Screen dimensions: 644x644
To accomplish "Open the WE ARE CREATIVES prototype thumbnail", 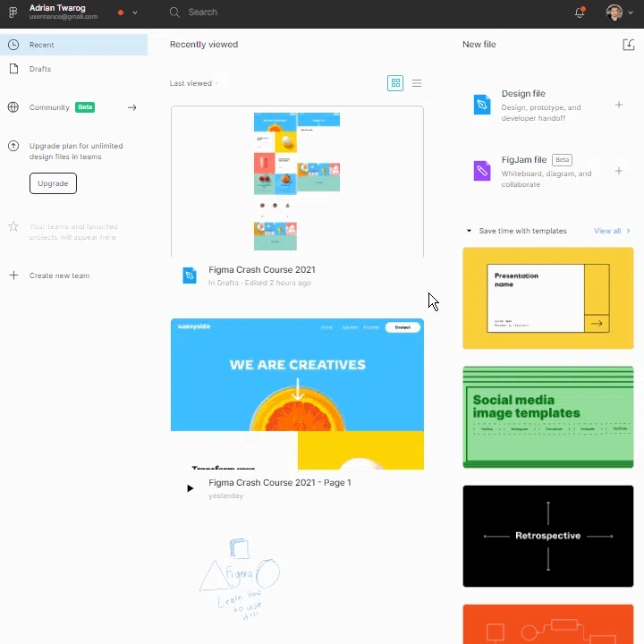I will (x=297, y=394).
